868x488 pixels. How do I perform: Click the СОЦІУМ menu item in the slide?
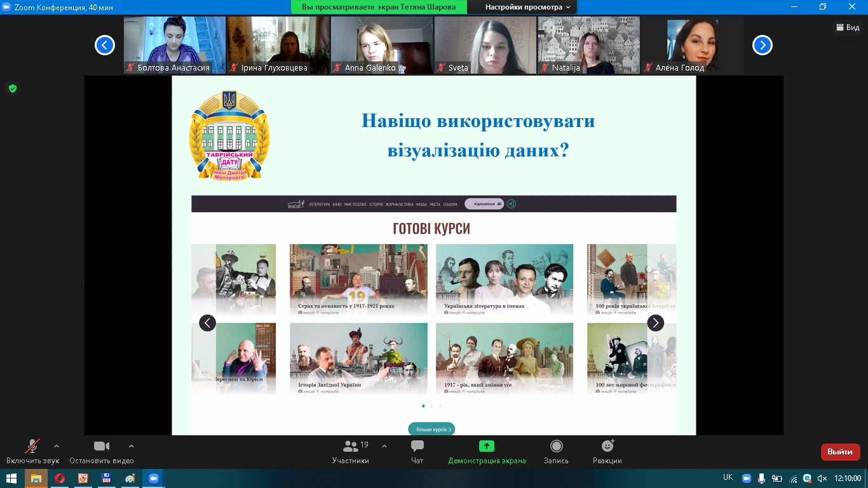450,204
